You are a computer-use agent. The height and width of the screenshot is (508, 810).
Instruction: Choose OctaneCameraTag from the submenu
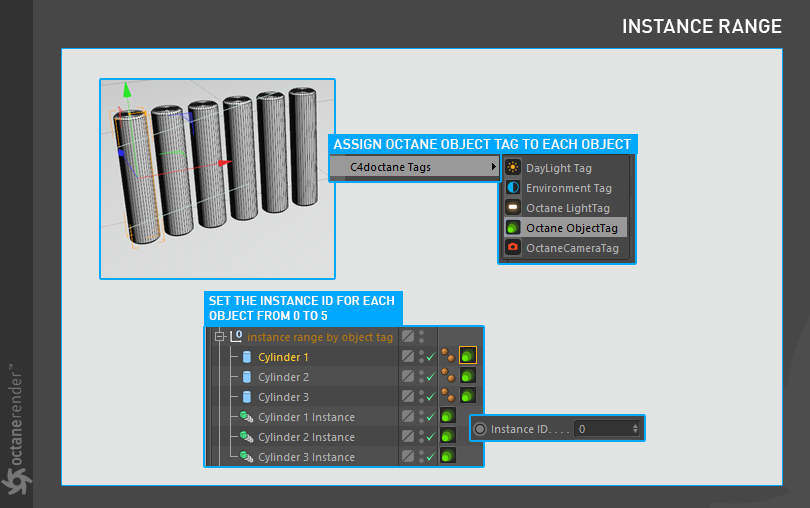point(566,248)
